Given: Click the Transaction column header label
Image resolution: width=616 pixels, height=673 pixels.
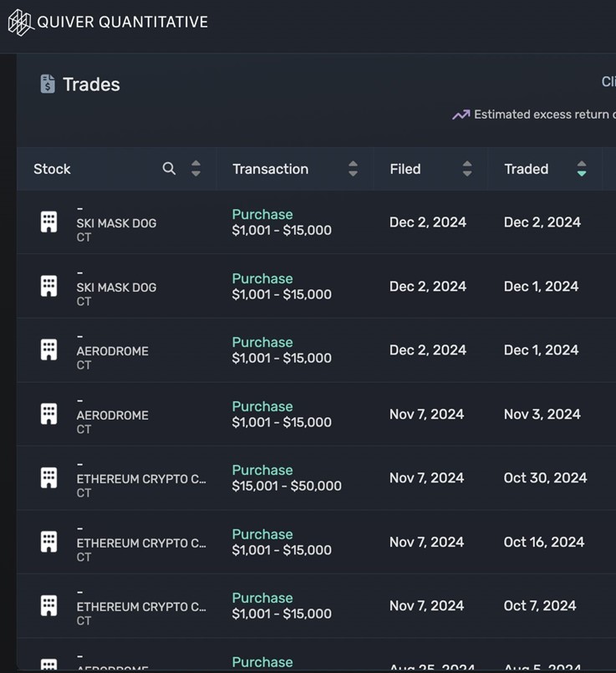Looking at the screenshot, I should tap(270, 169).
